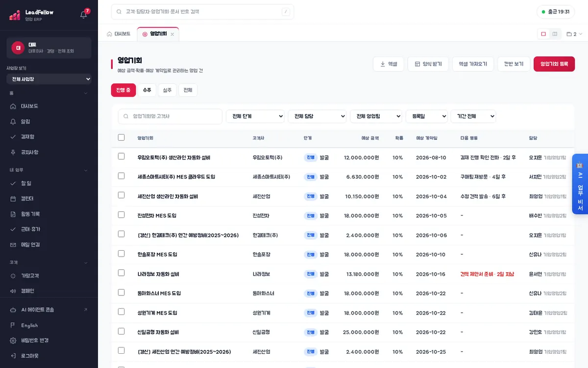Screen dimensions: 588x368
Task: Open the 전체 사업장 selector
Action: [x=49, y=79]
